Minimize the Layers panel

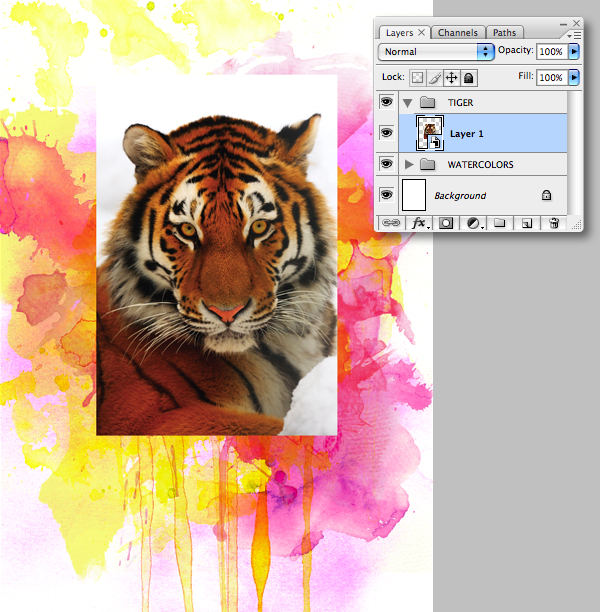click(563, 24)
